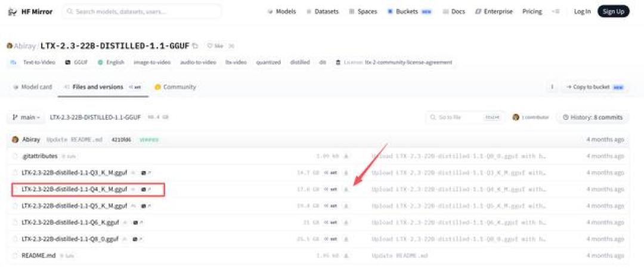Switch to the Model card tab

coord(32,87)
